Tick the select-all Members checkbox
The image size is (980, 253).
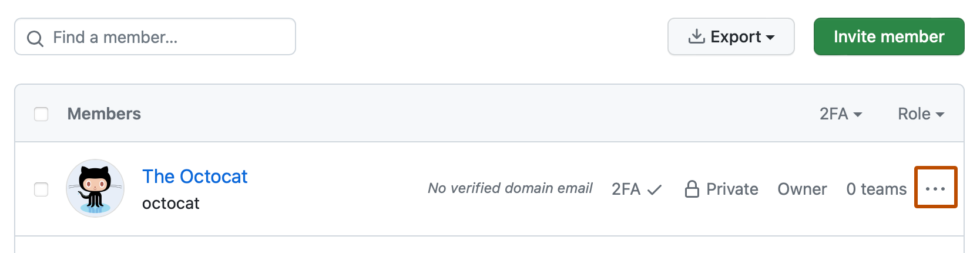pyautogui.click(x=41, y=114)
